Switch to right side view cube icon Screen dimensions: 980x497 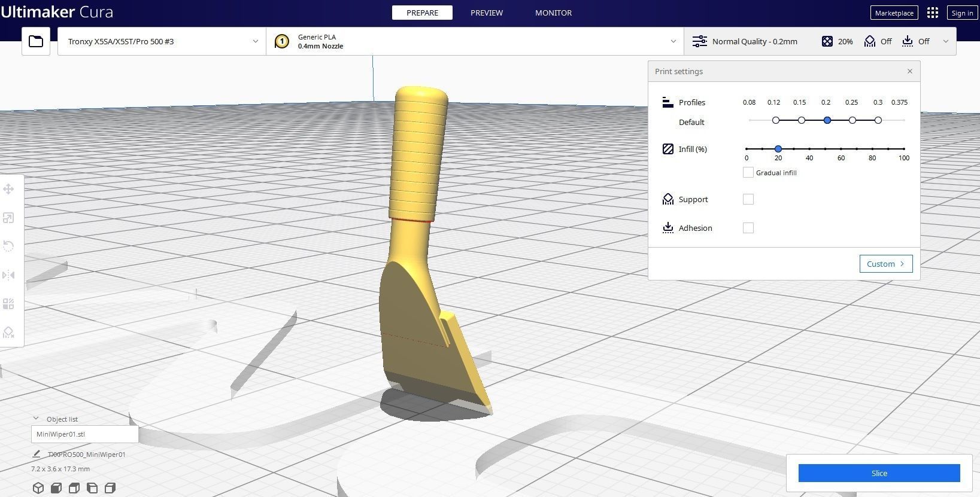coord(110,488)
